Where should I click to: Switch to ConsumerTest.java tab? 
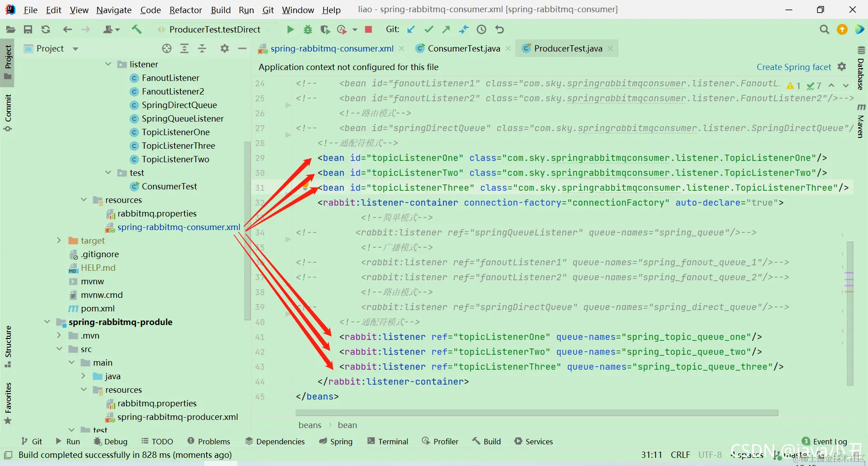pos(464,48)
